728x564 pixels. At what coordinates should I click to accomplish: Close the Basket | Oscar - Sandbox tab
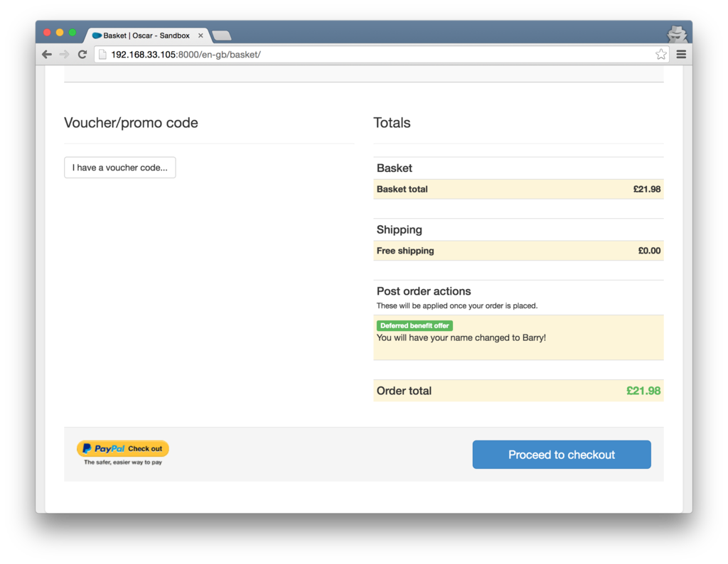(200, 36)
